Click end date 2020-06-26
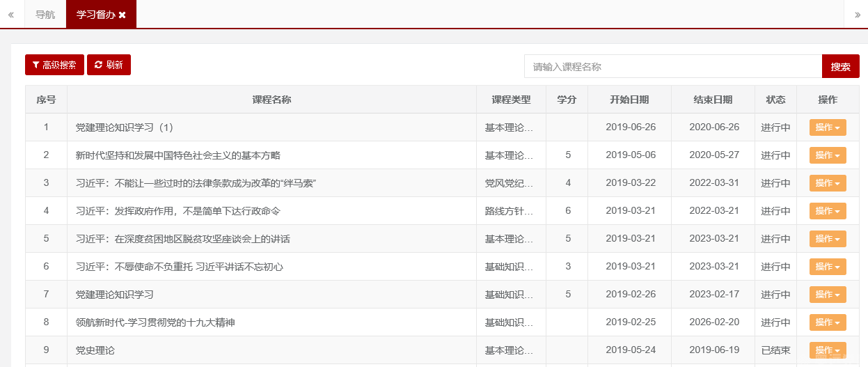Viewport: 868px width, 367px height. coord(714,127)
